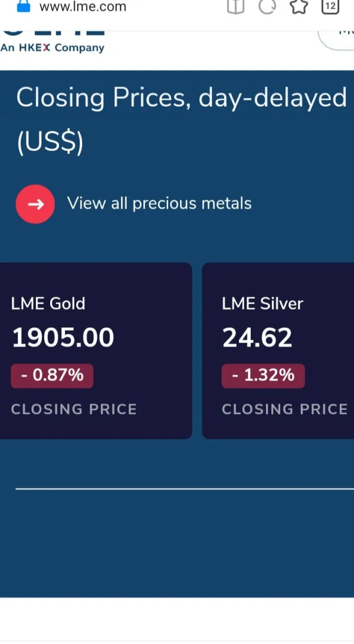Image resolution: width=354 pixels, height=644 pixels.
Task: Reload the page with refresh icon
Action: [x=267, y=6]
